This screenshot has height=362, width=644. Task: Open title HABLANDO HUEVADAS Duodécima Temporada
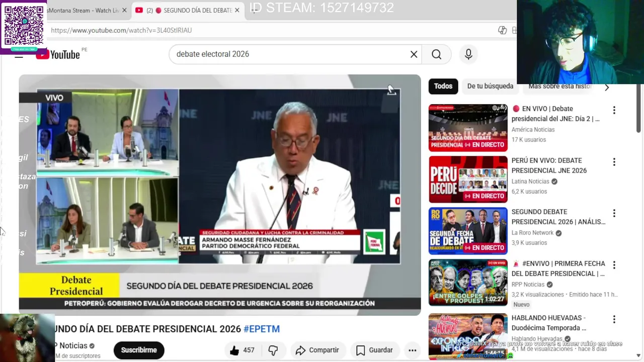[x=549, y=323]
